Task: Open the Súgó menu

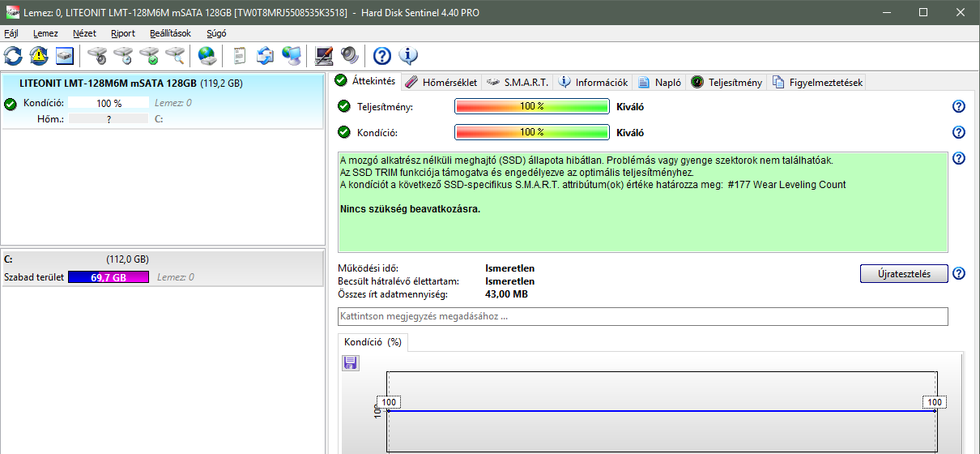Action: pyautogui.click(x=217, y=33)
